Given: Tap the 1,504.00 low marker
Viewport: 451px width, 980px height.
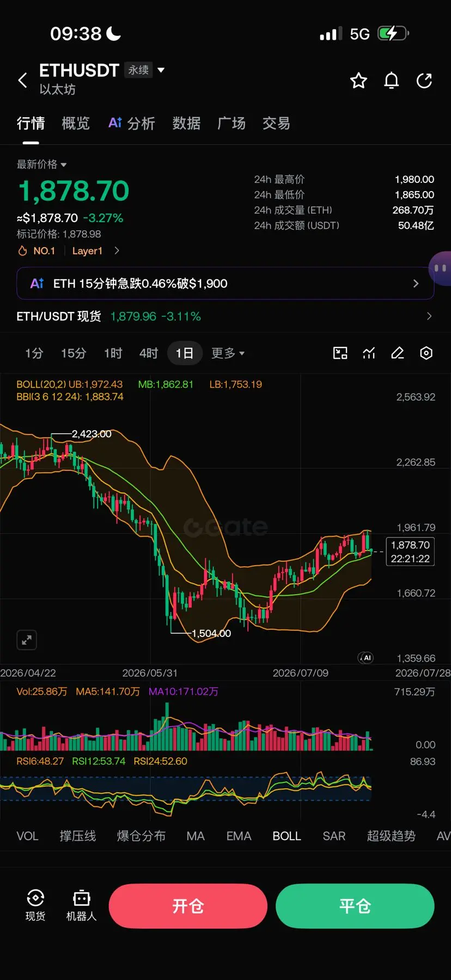Looking at the screenshot, I should tap(211, 634).
